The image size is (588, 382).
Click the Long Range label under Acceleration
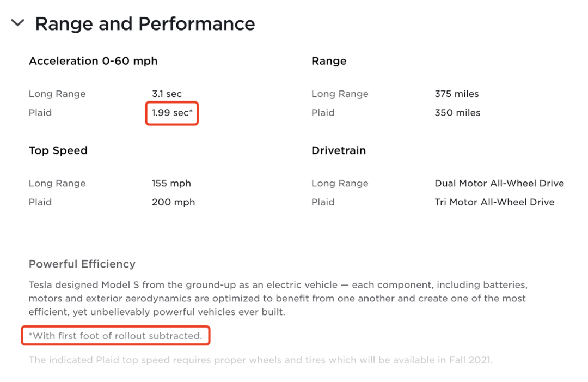[x=57, y=94]
